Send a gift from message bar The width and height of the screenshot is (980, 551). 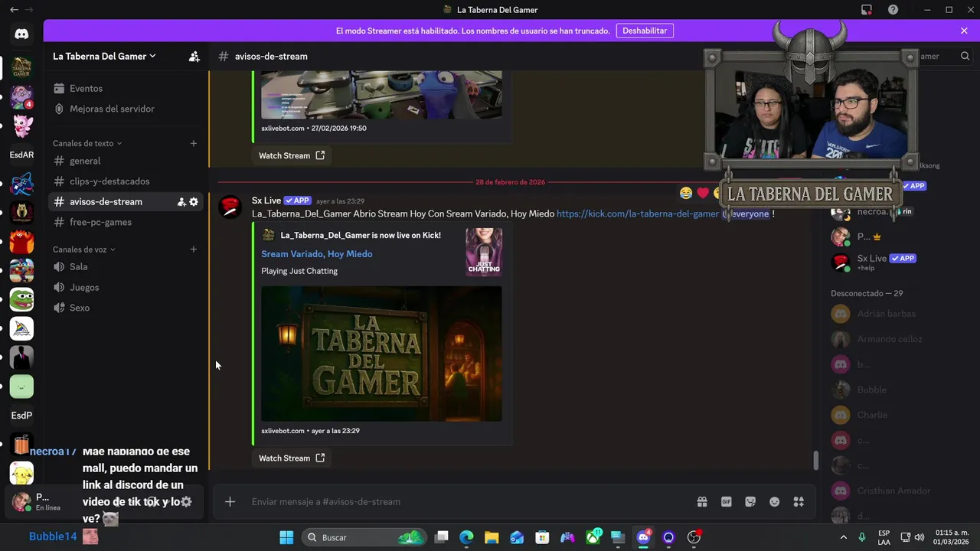702,502
